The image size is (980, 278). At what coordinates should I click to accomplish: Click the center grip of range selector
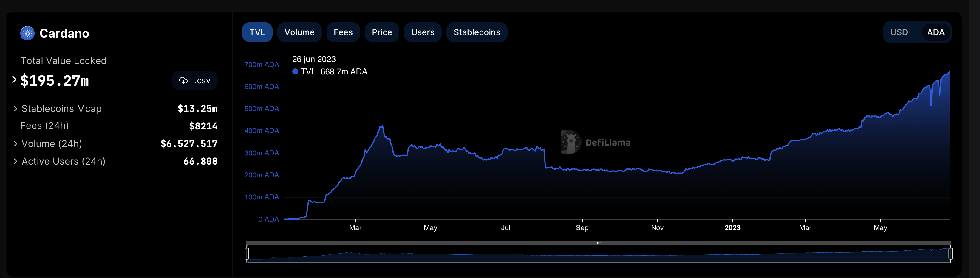(599, 243)
